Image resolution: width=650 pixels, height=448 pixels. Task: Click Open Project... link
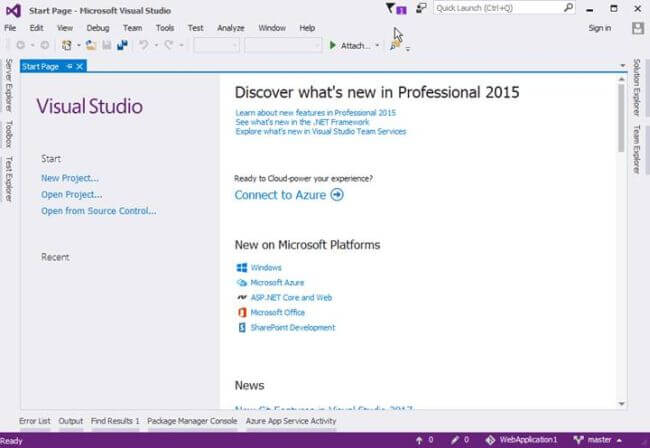pos(71,194)
